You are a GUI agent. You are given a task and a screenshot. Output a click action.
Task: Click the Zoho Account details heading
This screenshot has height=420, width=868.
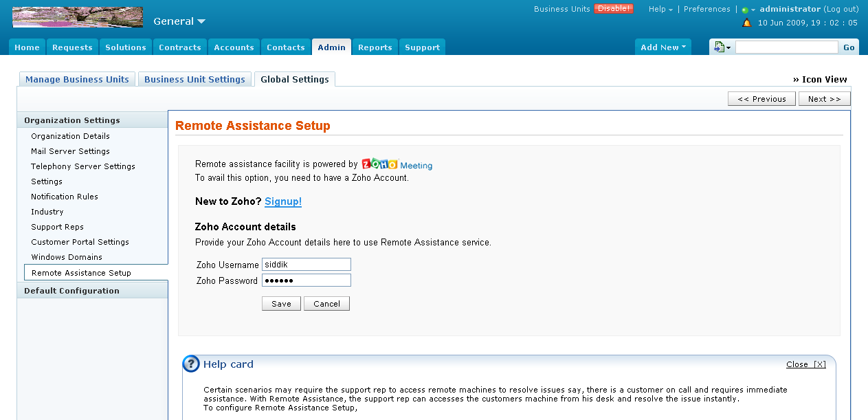point(245,227)
